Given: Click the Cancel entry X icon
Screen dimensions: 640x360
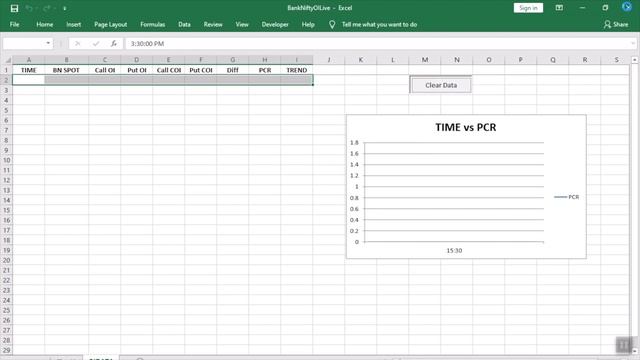Looking at the screenshot, I should tap(77, 44).
